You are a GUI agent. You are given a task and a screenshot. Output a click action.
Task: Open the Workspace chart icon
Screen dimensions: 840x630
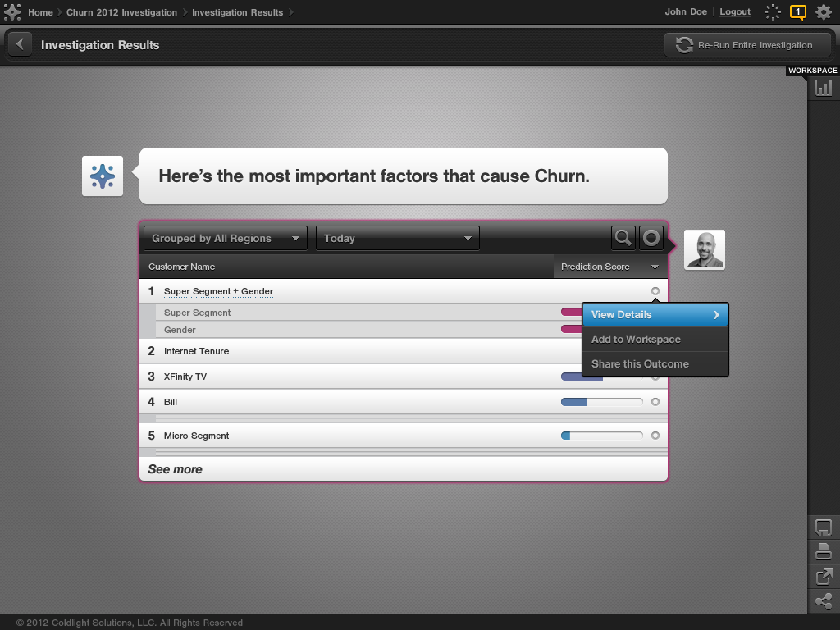(x=824, y=87)
